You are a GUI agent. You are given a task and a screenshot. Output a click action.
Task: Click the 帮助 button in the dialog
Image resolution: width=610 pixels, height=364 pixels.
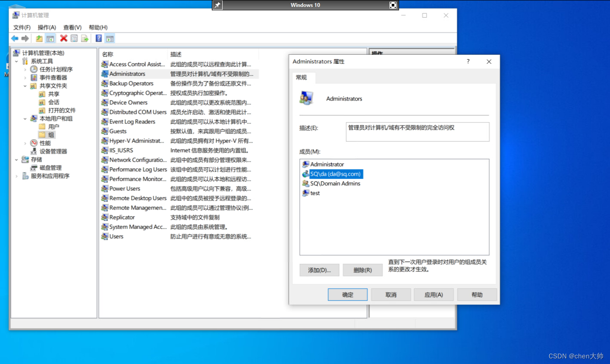tap(477, 295)
